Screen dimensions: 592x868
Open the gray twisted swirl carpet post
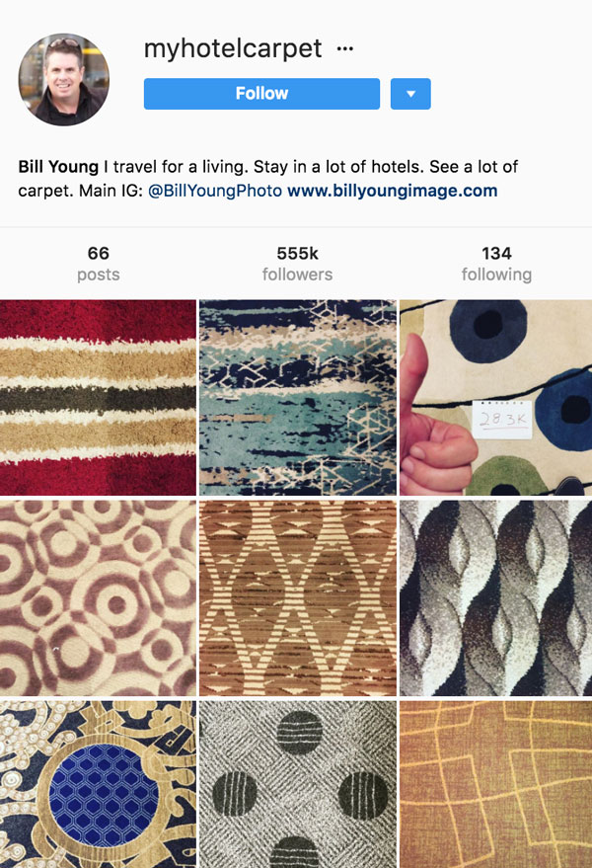coord(495,597)
